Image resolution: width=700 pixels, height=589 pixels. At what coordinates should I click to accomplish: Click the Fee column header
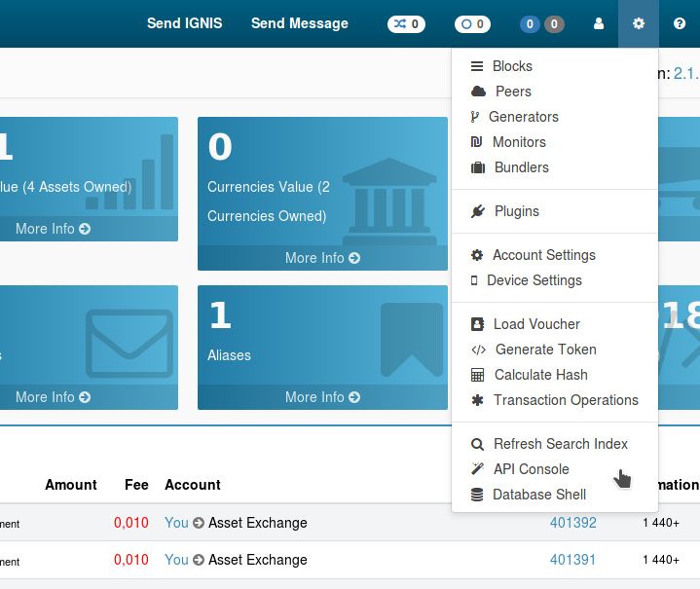click(x=136, y=485)
